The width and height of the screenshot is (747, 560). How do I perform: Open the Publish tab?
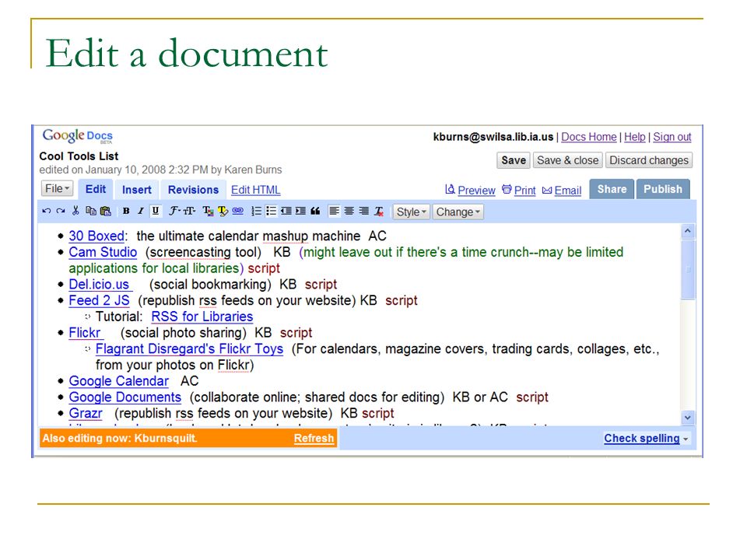coord(663,189)
